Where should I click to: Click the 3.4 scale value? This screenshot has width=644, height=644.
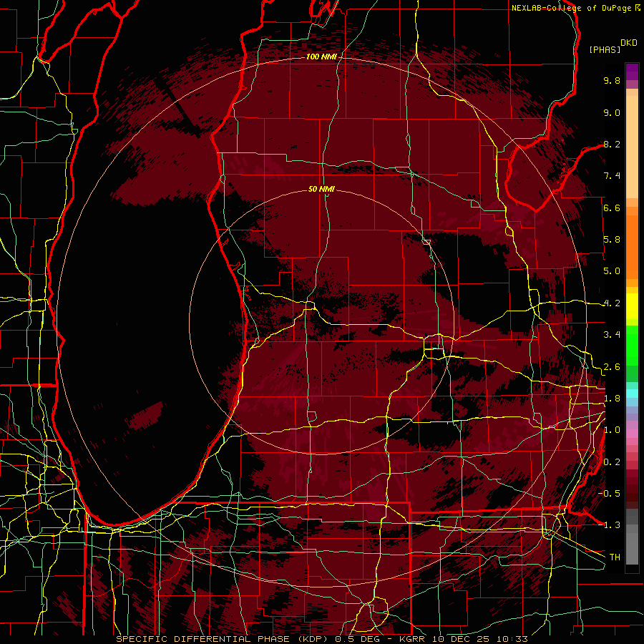[612, 335]
